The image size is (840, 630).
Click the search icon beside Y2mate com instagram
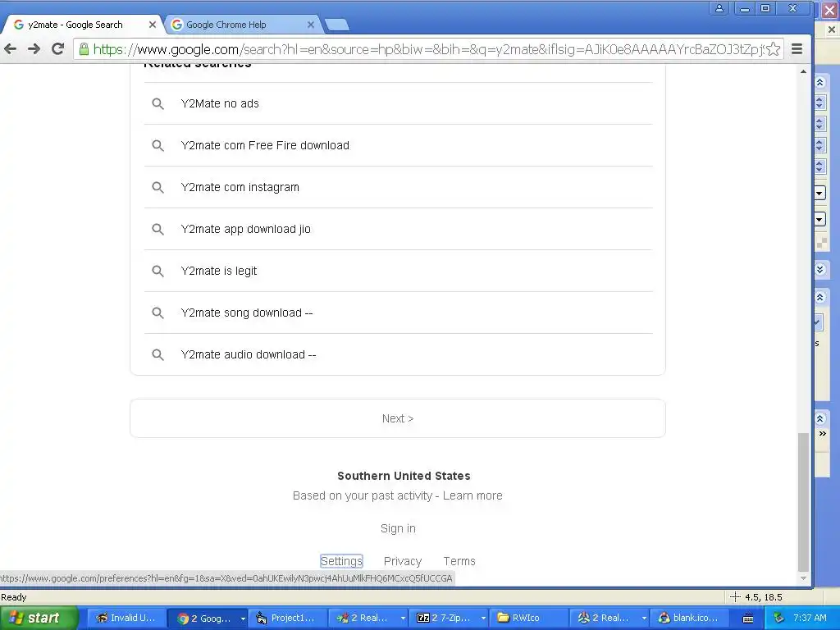pyautogui.click(x=157, y=188)
